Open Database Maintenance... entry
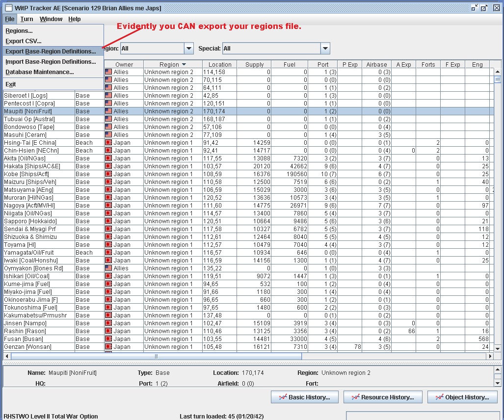 [53, 72]
